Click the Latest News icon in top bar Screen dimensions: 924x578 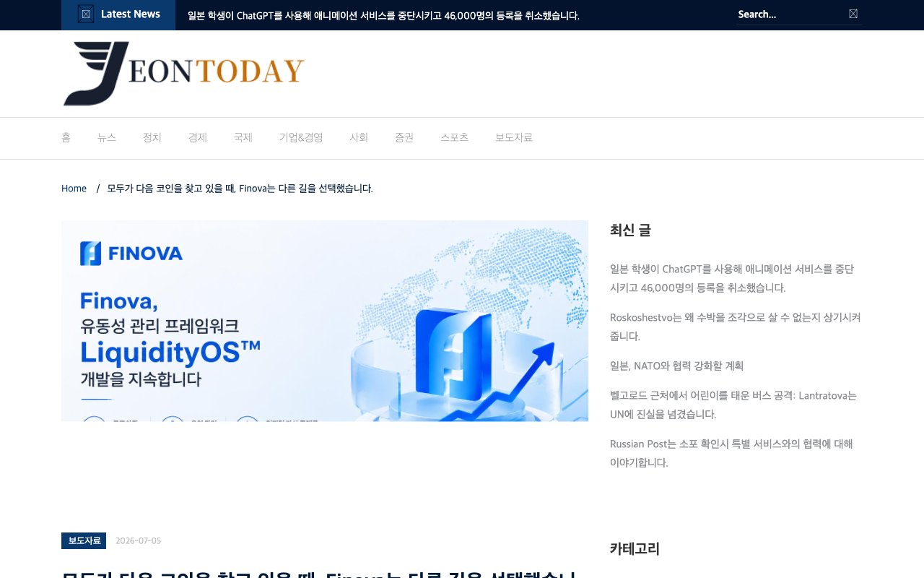[x=86, y=14]
